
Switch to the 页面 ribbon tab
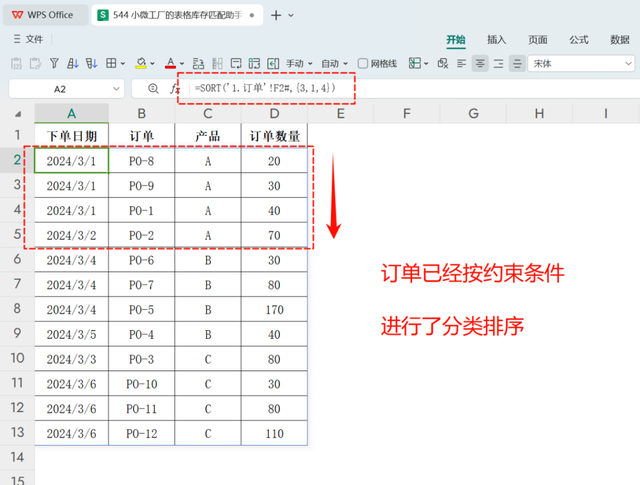tap(538, 40)
